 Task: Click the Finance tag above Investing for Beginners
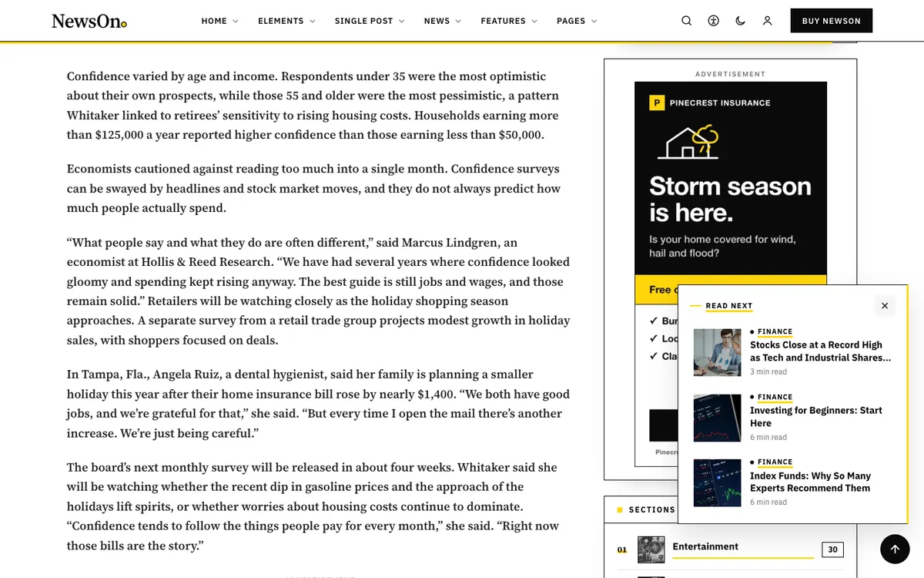coord(775,397)
